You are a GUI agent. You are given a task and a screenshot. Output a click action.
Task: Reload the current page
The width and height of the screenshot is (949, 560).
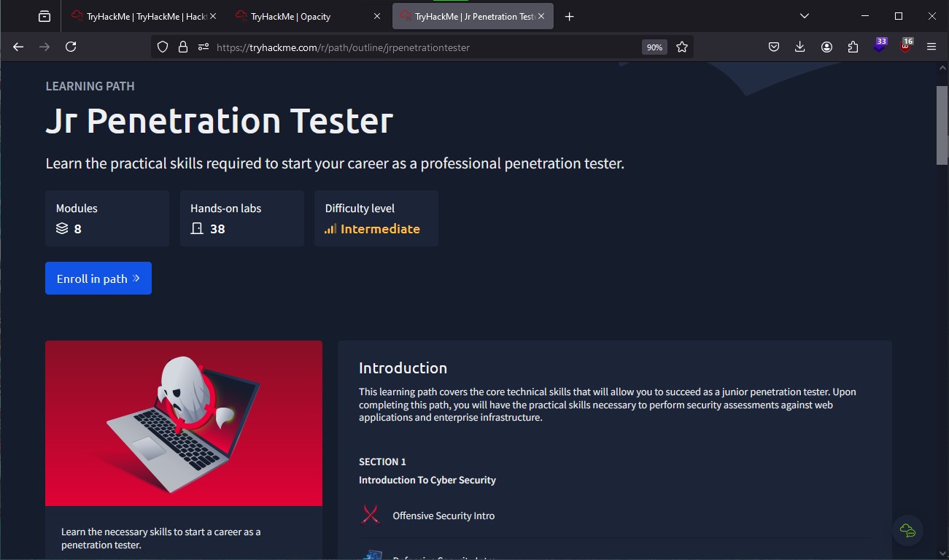click(x=71, y=47)
